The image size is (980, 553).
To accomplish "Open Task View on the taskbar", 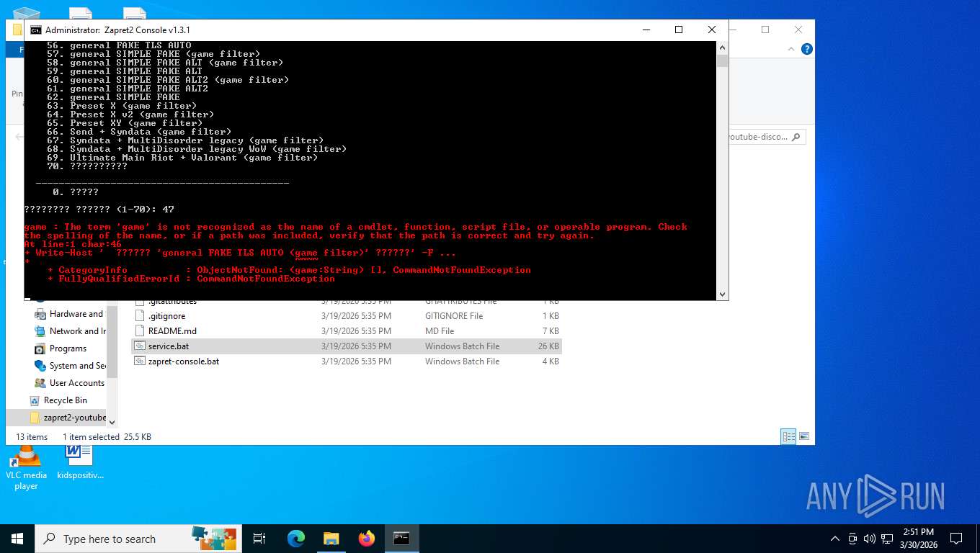I will tap(259, 539).
